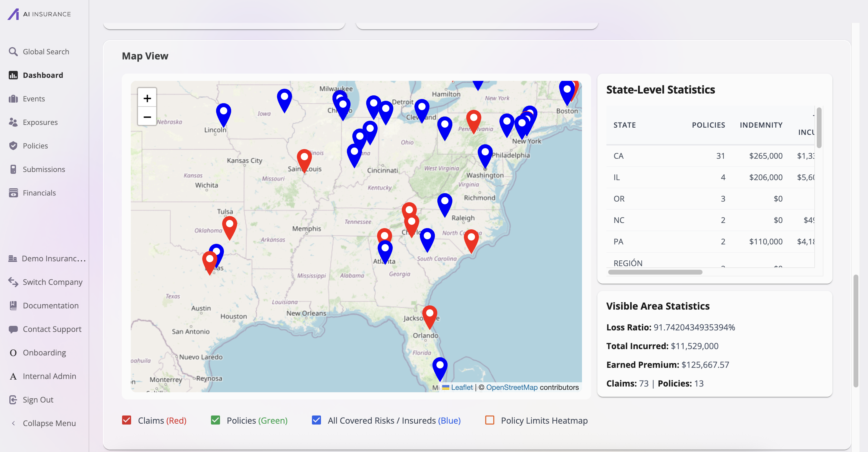Viewport: 868px width, 452px height.
Task: Click the state table horizontal scrollbar
Action: point(655,272)
